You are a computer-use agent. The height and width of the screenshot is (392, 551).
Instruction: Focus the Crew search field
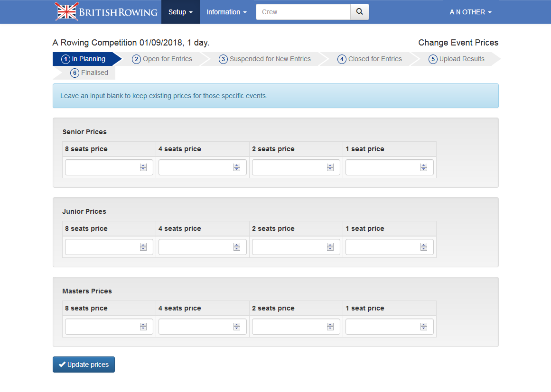click(x=303, y=12)
